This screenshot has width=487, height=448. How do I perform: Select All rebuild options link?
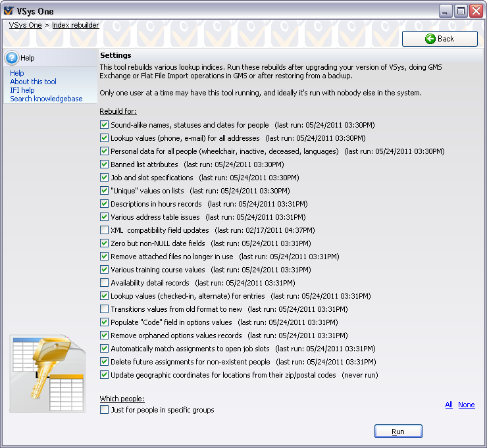[449, 405]
